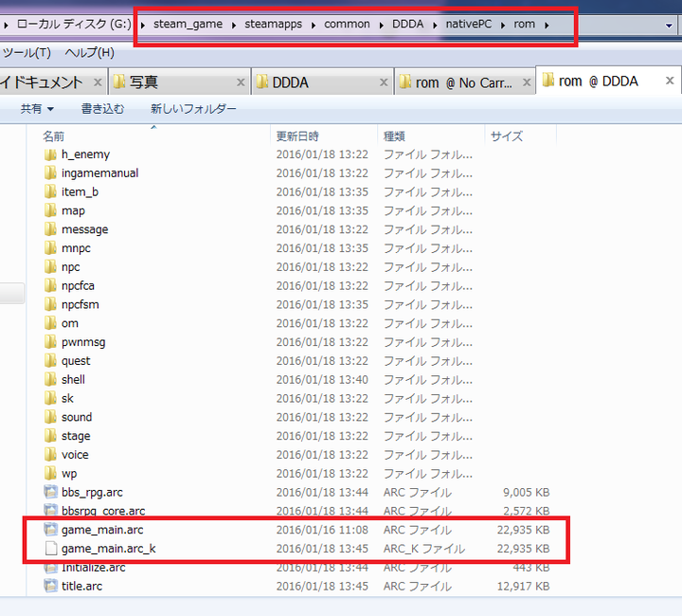Screen dimensions: 682x616
Task: Select the mnpc folder icon
Action: click(x=50, y=248)
